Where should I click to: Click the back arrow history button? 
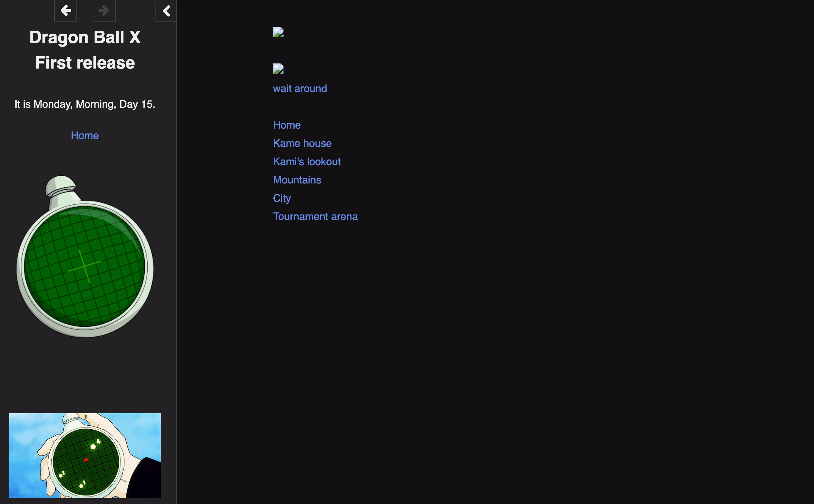(66, 11)
